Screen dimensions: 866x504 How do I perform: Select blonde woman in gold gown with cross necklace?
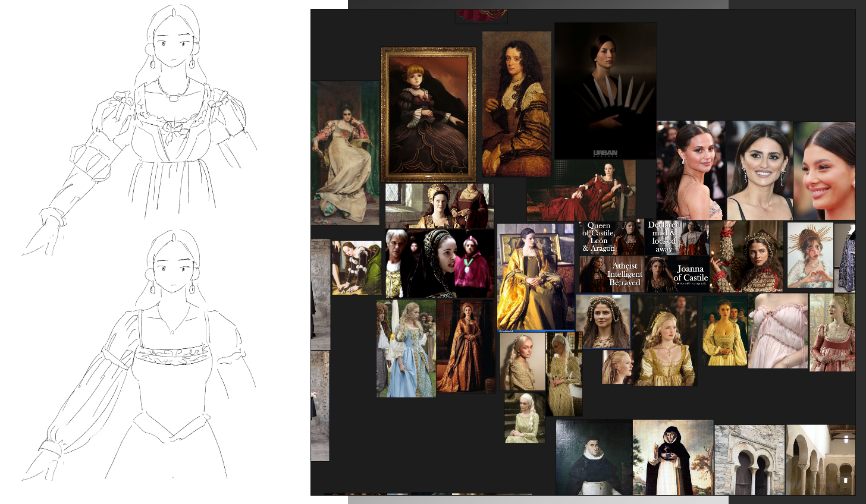[664, 339]
